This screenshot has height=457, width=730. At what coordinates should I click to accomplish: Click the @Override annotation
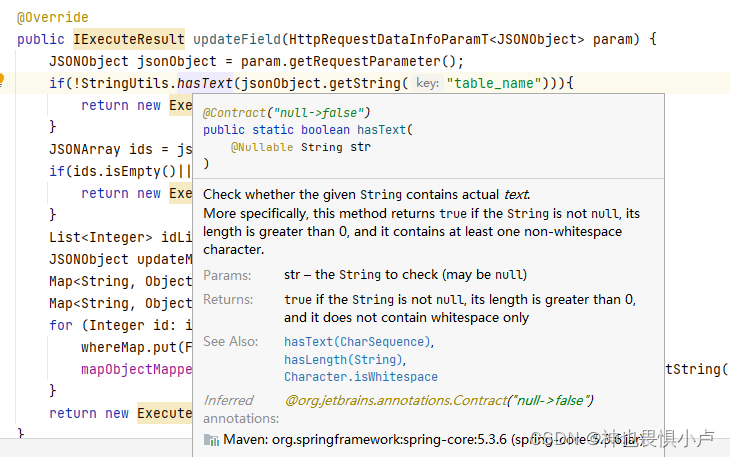pos(53,18)
